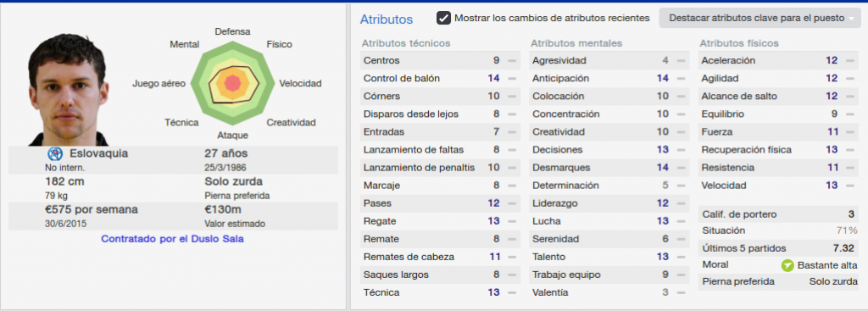
Task: Click the change indicator next to Velocidad
Action: pyautogui.click(x=849, y=186)
